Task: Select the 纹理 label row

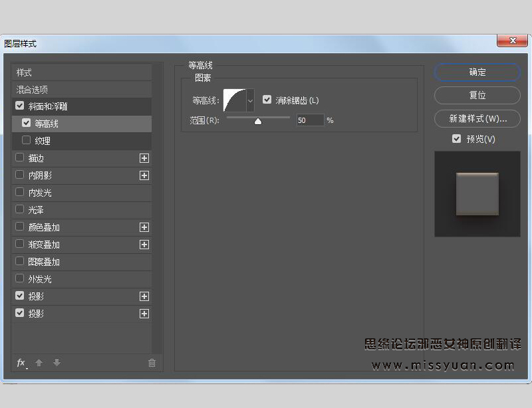Action: pos(82,141)
